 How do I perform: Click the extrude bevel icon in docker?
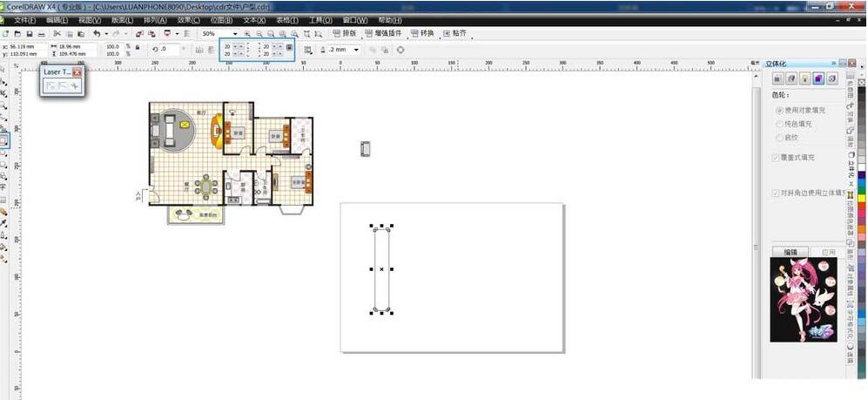point(832,78)
